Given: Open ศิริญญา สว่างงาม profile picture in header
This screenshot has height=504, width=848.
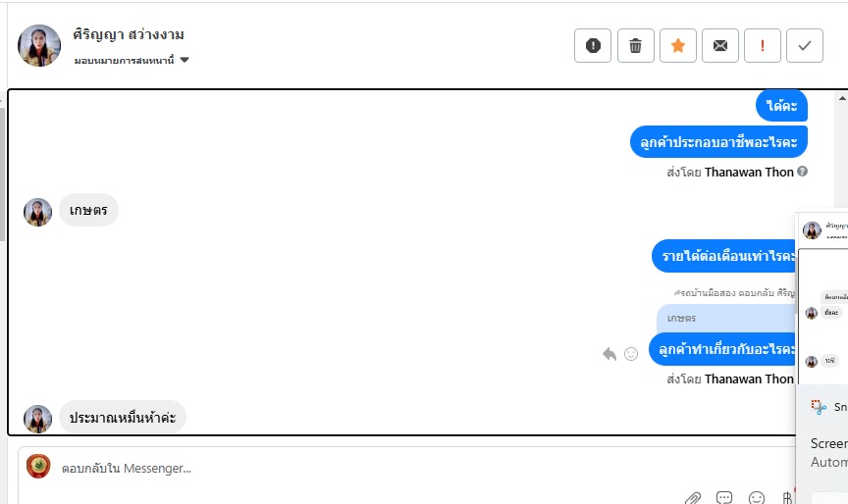Looking at the screenshot, I should pos(39,45).
